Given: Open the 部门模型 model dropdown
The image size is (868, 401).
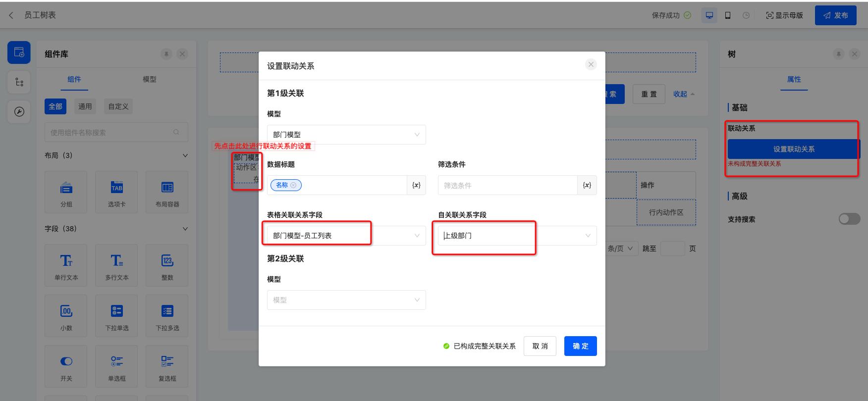Looking at the screenshot, I should (x=346, y=135).
